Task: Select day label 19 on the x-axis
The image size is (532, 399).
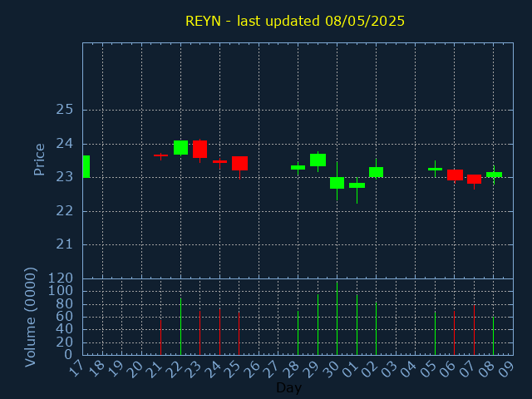Action: 116,369
